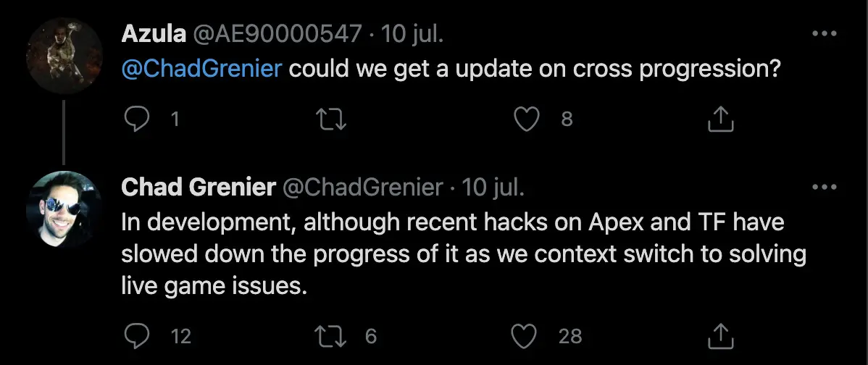Reply to Chad Grenier's tweet
This screenshot has height=365, width=868.
pyautogui.click(x=136, y=336)
